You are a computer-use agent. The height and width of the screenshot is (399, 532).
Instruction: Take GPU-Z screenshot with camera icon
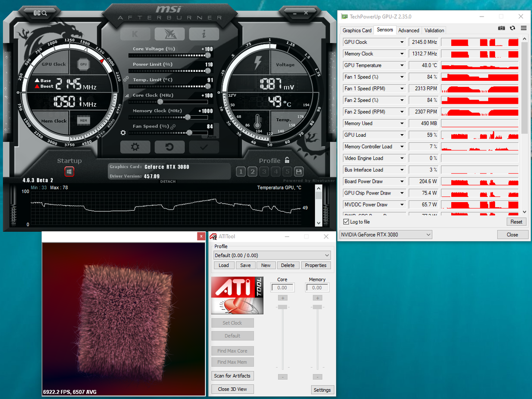tap(502, 28)
